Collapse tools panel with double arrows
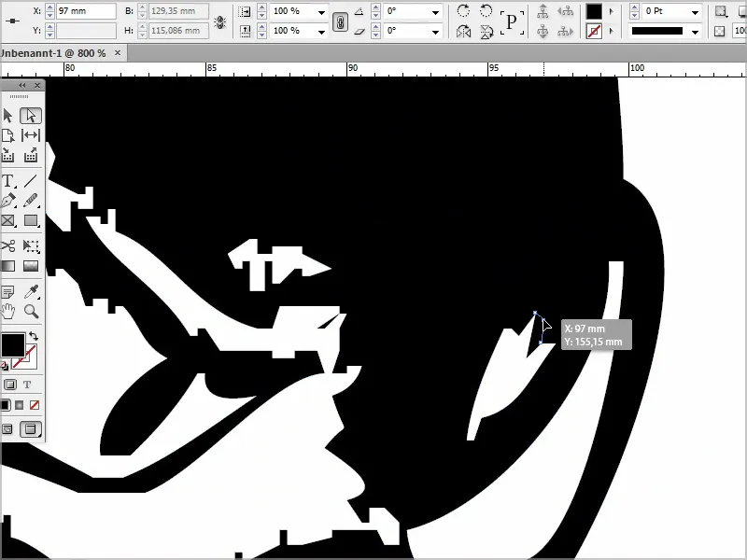Viewport: 747px width, 560px height. (21, 85)
